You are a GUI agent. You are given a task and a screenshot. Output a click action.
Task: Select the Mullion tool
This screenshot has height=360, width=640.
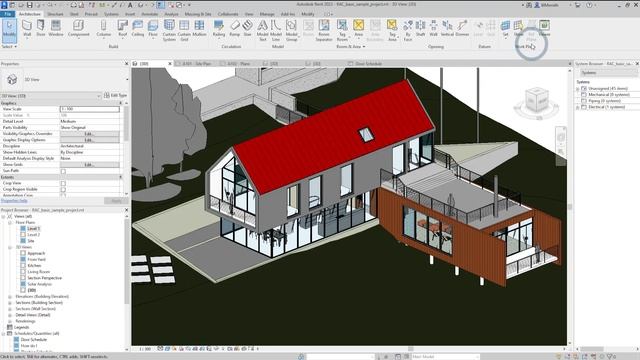tap(199, 29)
